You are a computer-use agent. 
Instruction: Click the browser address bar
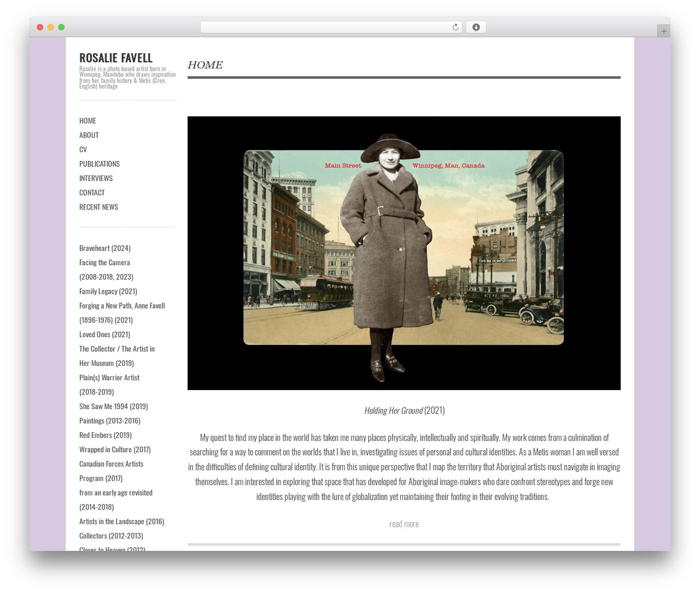331,27
